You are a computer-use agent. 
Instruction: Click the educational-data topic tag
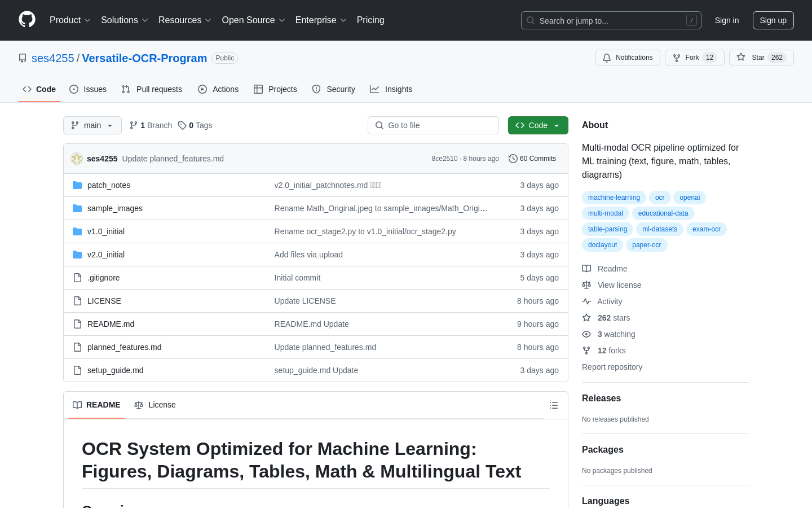coord(663,213)
